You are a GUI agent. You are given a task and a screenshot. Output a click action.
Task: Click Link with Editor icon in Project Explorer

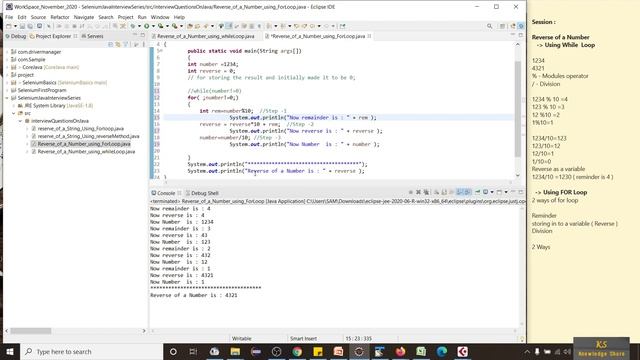[x=118, y=44]
